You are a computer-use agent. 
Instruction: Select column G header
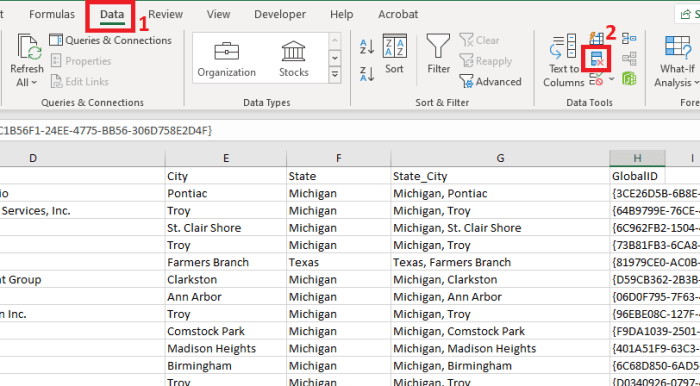point(500,158)
